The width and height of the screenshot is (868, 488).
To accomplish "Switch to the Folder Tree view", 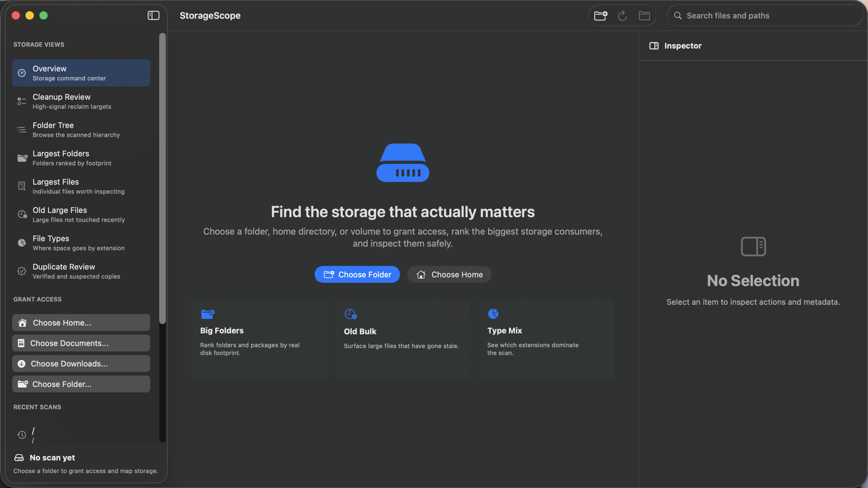I will [81, 130].
